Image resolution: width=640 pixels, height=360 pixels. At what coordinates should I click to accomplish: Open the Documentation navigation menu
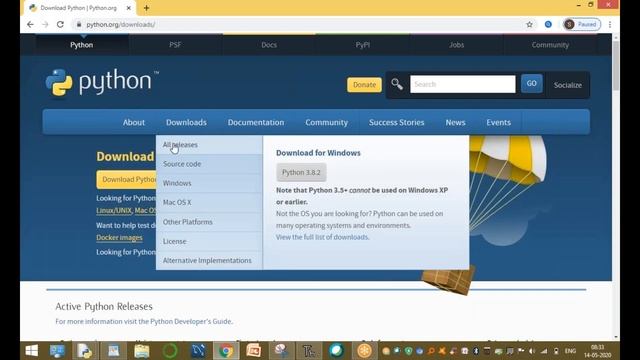[256, 122]
